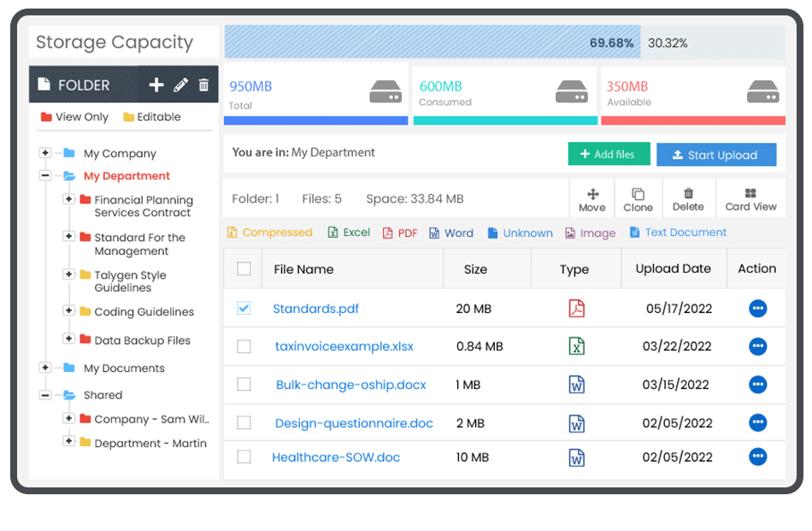The image size is (812, 531).
Task: Select all files via the header checkbox
Action: [x=244, y=268]
